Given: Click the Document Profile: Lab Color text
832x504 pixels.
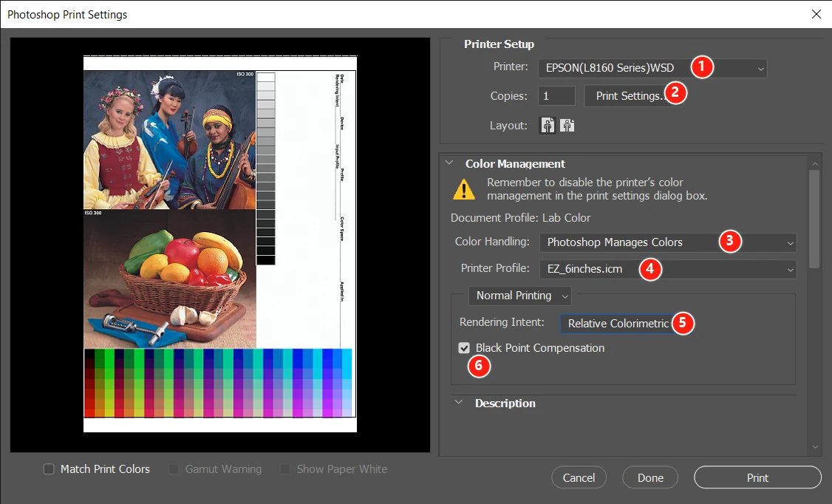Looking at the screenshot, I should point(520,218).
